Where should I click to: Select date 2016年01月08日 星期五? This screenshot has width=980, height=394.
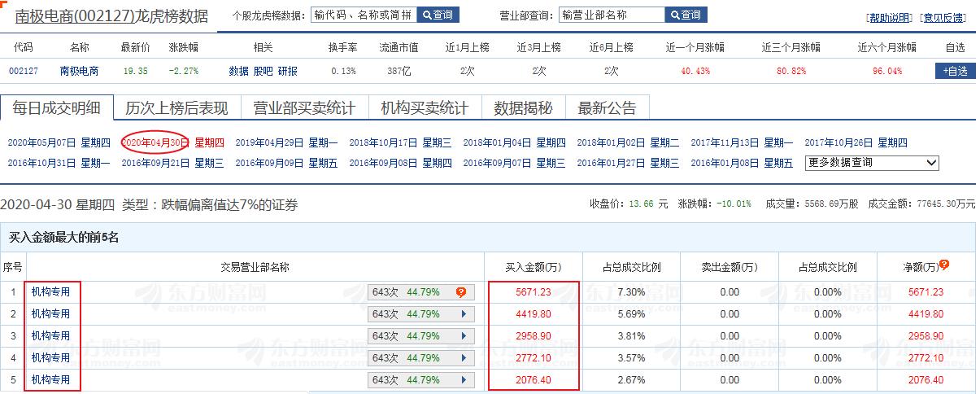coord(742,163)
